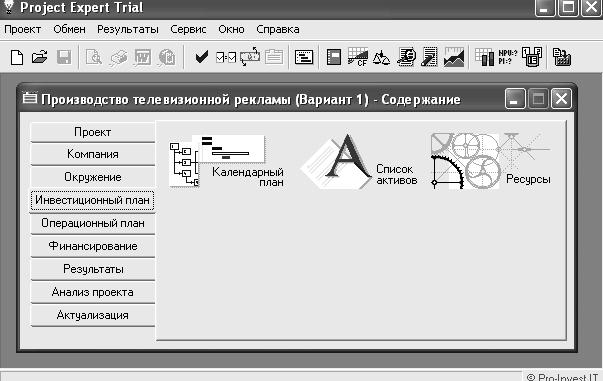Open Список активов module

[359, 161]
